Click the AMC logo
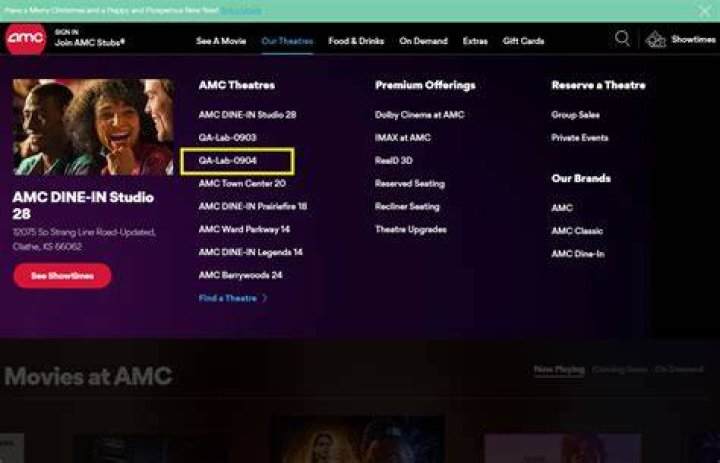The height and width of the screenshot is (463, 720). point(26,39)
